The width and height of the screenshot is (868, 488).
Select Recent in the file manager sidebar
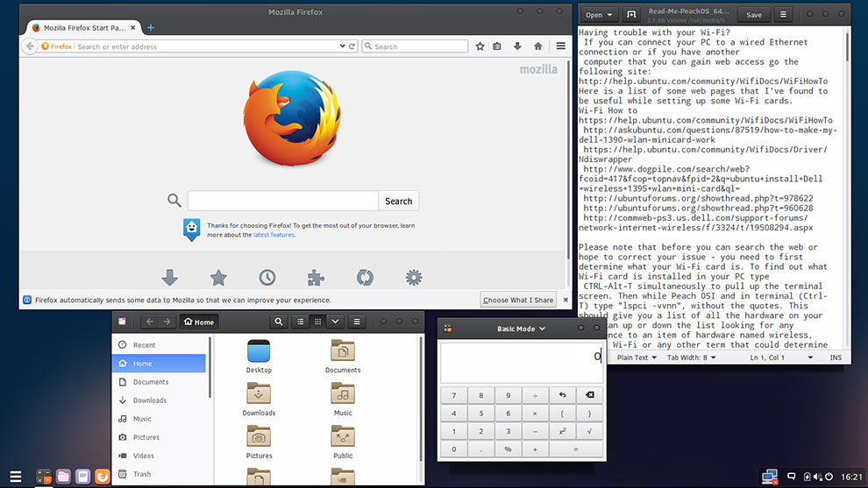tap(160, 344)
